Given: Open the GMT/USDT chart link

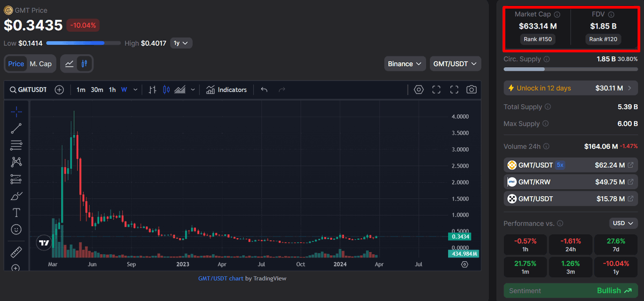Looking at the screenshot, I should 221,278.
